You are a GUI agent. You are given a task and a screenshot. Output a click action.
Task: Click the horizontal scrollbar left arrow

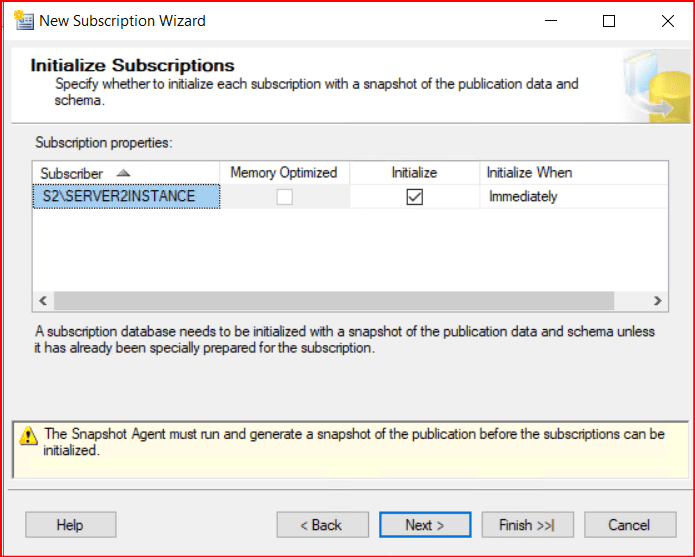tap(43, 301)
